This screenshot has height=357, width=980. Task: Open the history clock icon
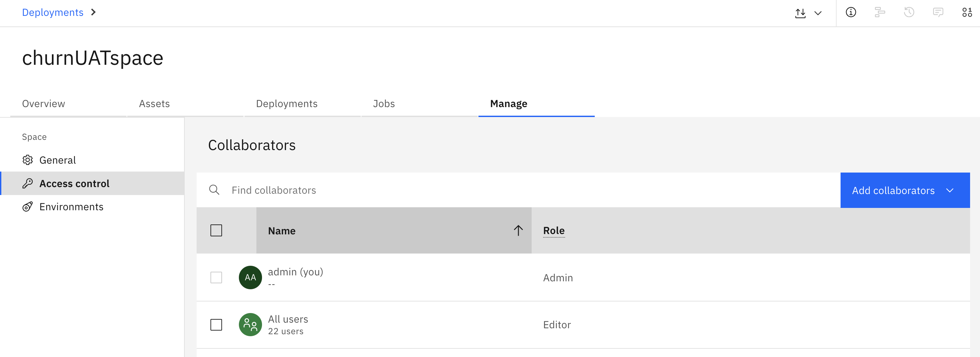[x=909, y=13]
